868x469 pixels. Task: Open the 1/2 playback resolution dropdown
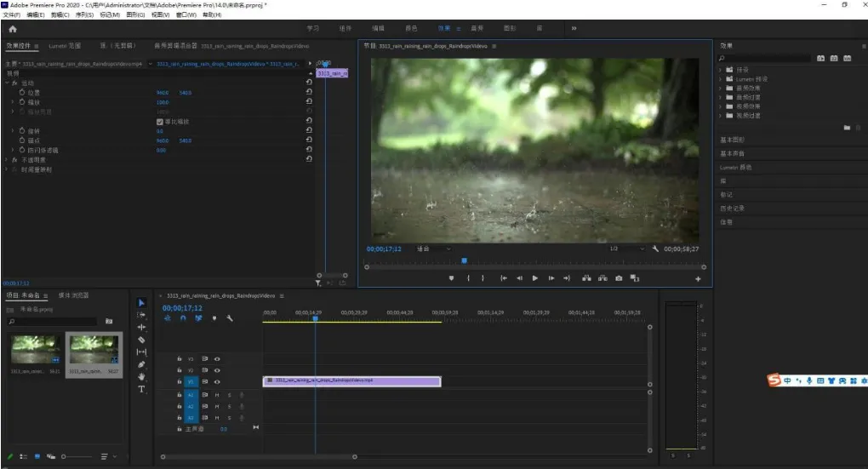(x=626, y=249)
